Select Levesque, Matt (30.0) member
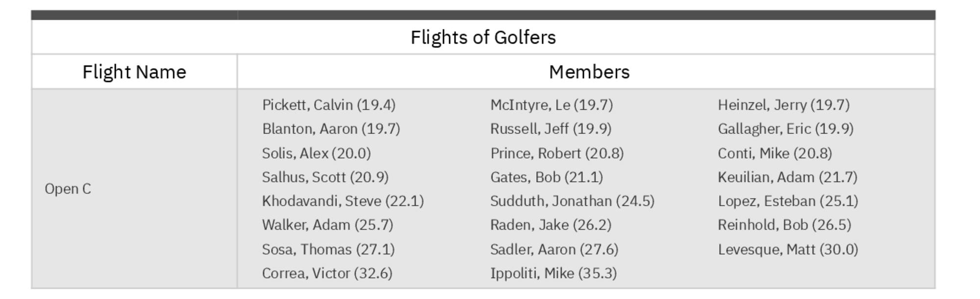The image size is (980, 299). pyautogui.click(x=788, y=249)
